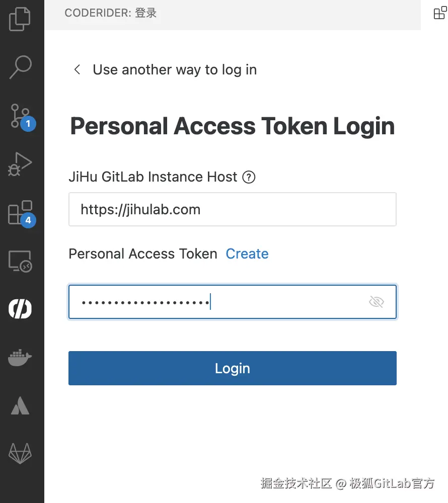Show the hidden Personal Access Token
This screenshot has width=448, height=503.
pyautogui.click(x=376, y=301)
